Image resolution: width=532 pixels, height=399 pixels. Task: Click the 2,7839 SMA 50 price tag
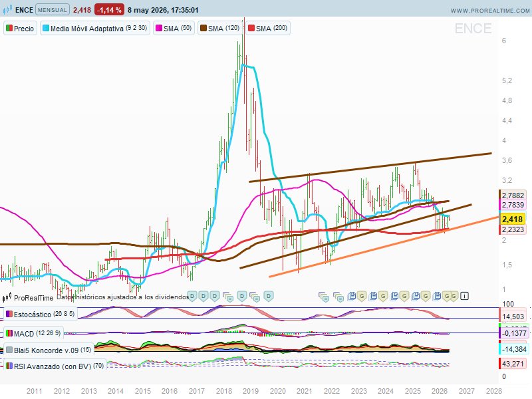[x=512, y=205]
